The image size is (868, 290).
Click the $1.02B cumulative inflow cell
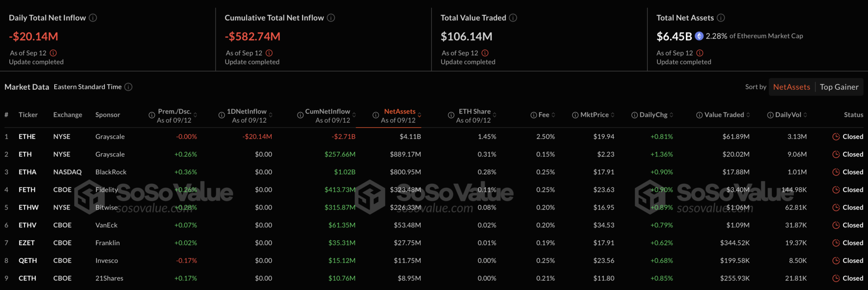345,172
